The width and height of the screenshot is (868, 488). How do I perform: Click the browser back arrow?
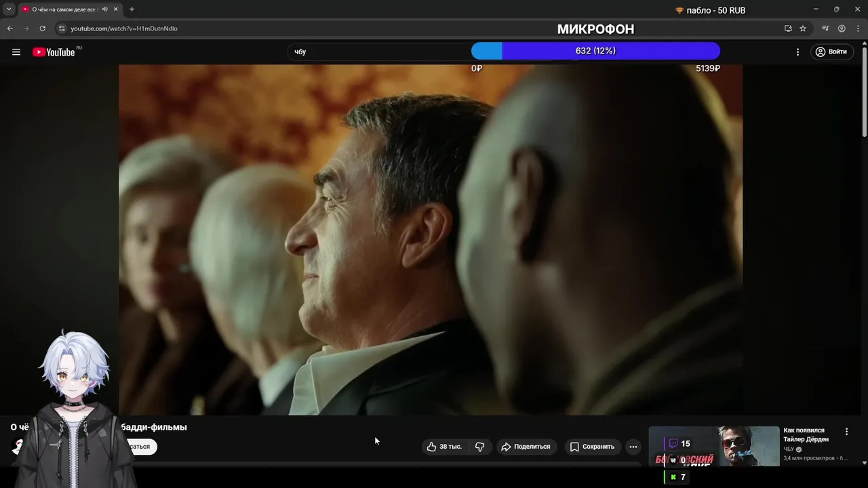click(9, 28)
